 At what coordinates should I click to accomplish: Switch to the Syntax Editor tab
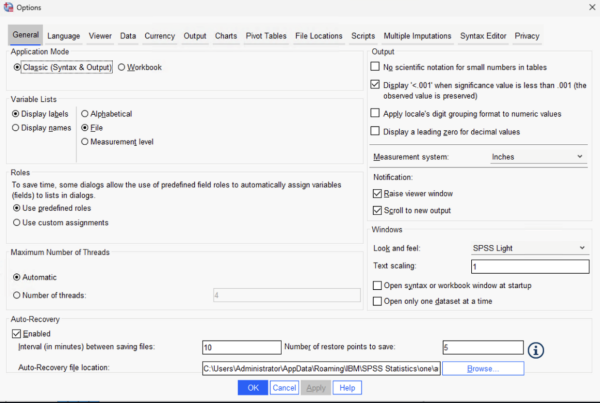point(482,36)
